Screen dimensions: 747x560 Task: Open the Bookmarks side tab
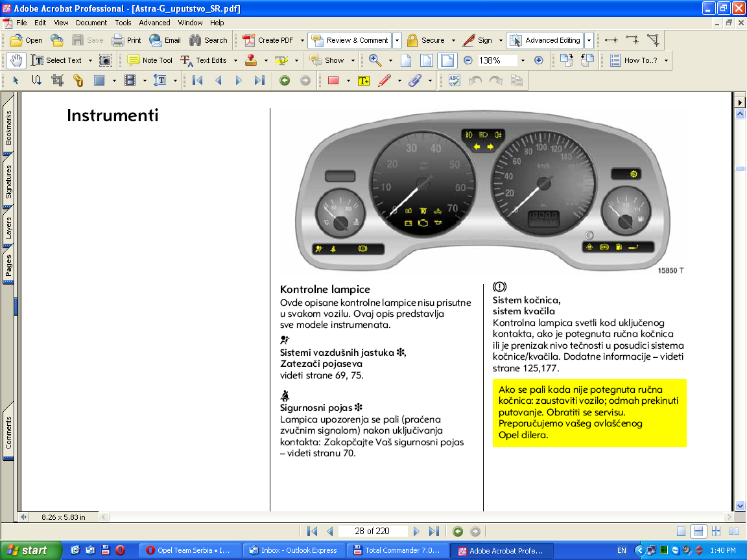[x=8, y=128]
